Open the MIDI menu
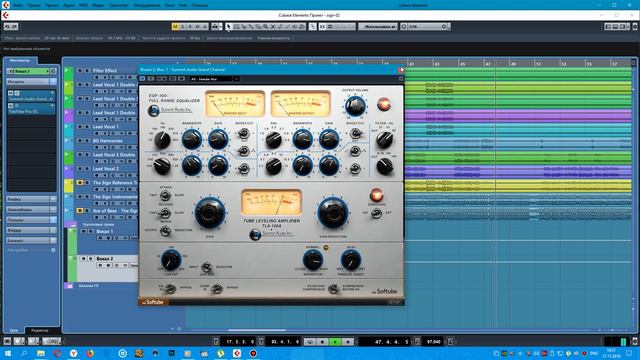This screenshot has height=360, width=640. [x=83, y=5]
